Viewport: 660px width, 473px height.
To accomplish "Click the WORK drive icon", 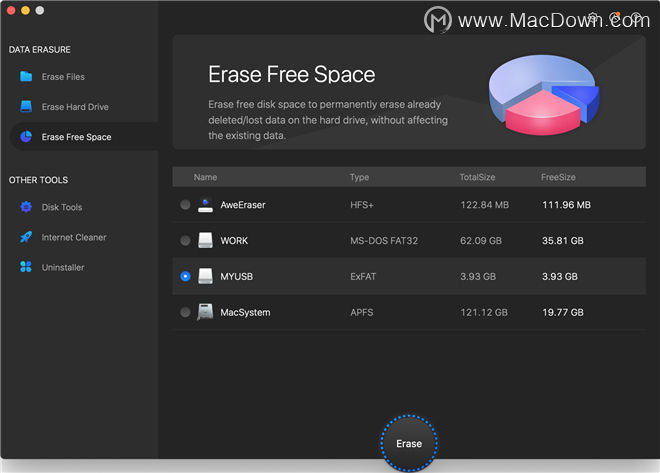I will pyautogui.click(x=205, y=240).
